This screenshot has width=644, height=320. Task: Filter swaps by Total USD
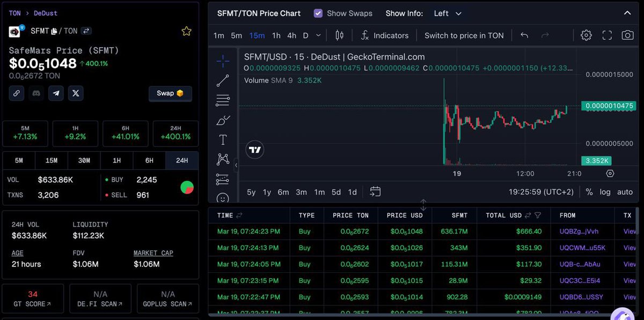pyautogui.click(x=538, y=215)
